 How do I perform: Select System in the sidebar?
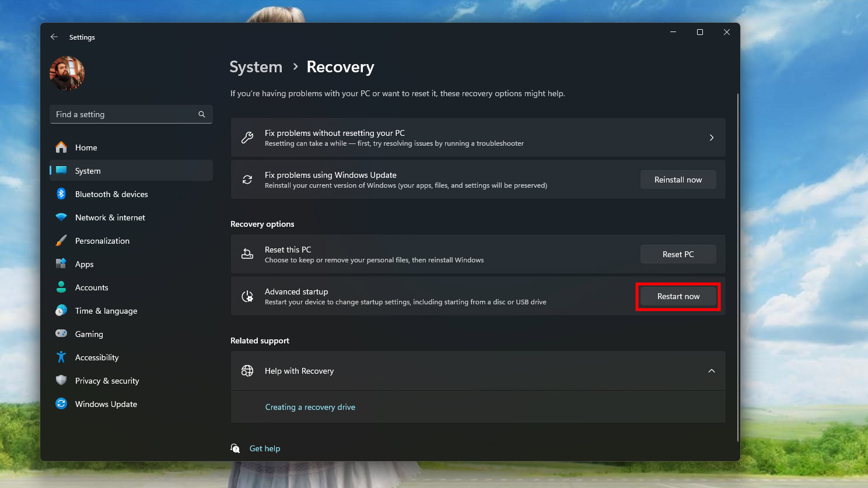(x=131, y=171)
